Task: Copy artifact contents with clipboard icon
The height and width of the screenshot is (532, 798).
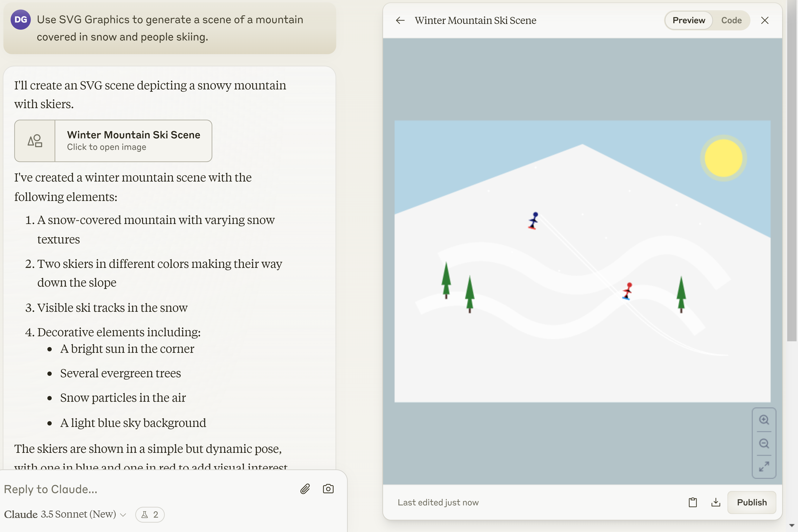Action: pyautogui.click(x=692, y=502)
